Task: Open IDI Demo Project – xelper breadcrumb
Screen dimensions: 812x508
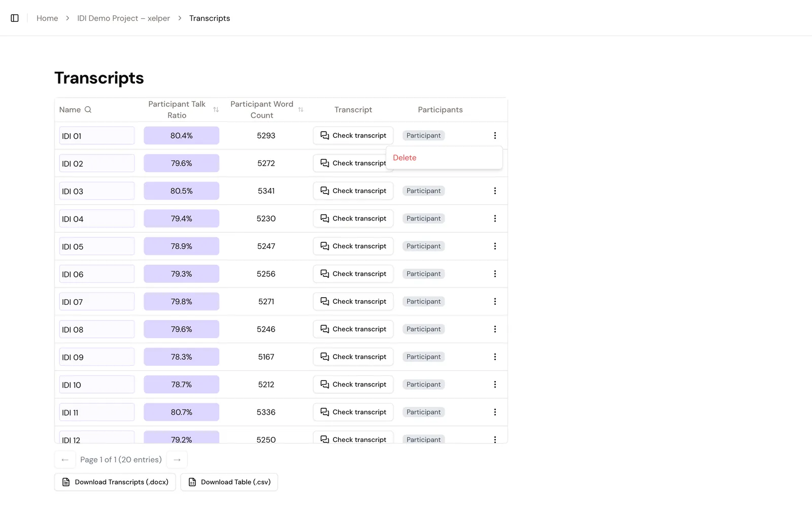Action: click(123, 18)
